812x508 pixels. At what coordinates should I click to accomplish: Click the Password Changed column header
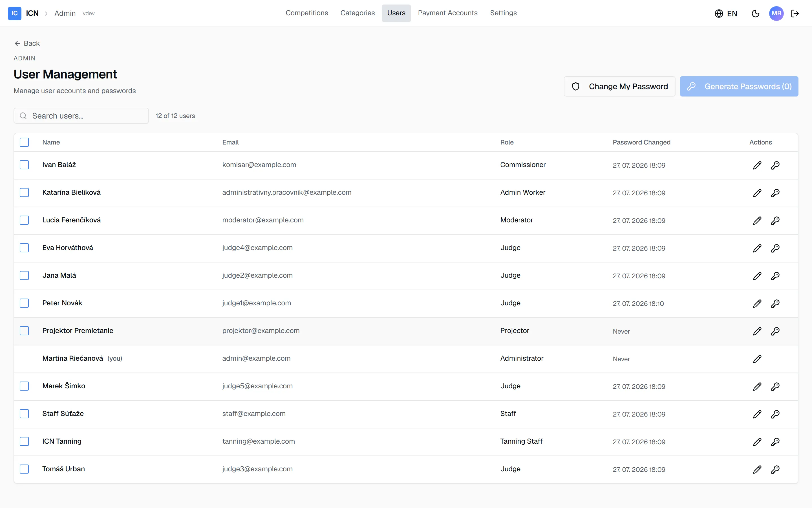click(641, 142)
